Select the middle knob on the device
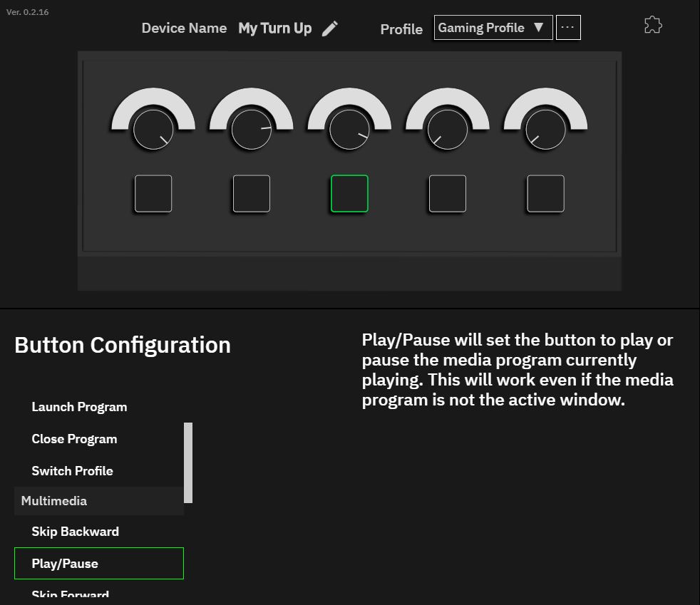Screen dimensions: 700x605 click(x=349, y=130)
